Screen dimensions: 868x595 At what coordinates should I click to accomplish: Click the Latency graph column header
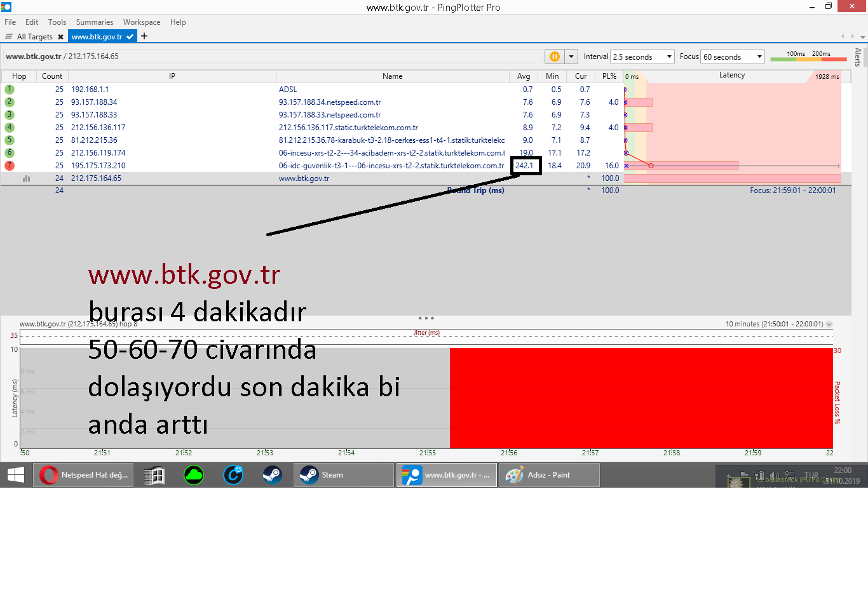point(732,76)
